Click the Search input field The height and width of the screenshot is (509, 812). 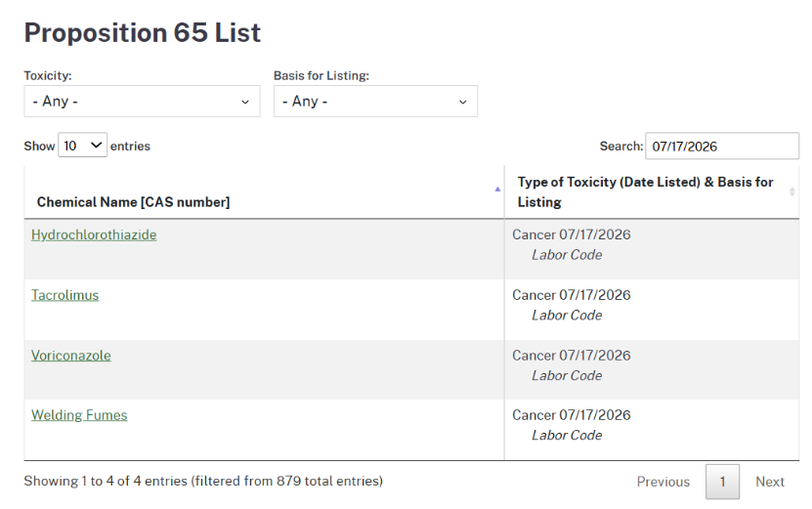722,147
